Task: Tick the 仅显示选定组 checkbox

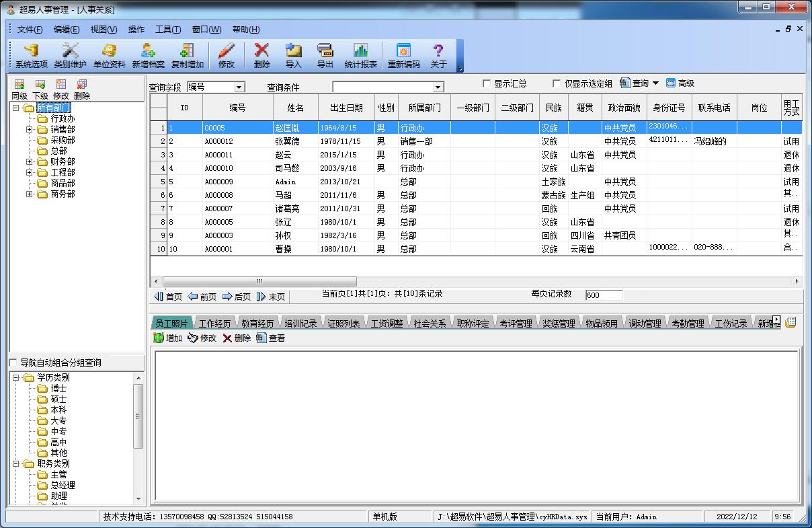Action: [556, 83]
